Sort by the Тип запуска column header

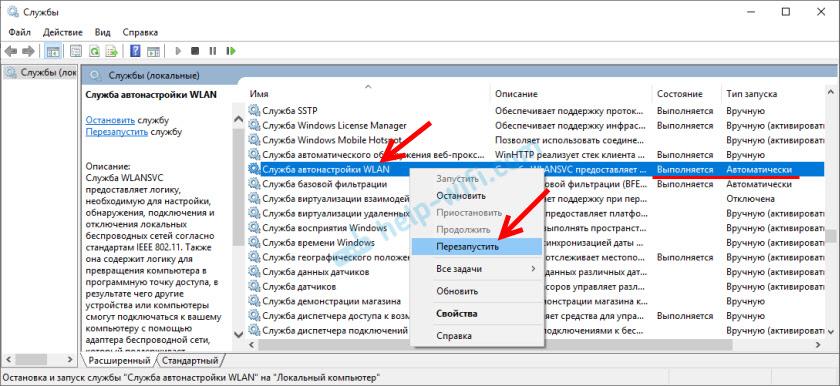[773, 94]
